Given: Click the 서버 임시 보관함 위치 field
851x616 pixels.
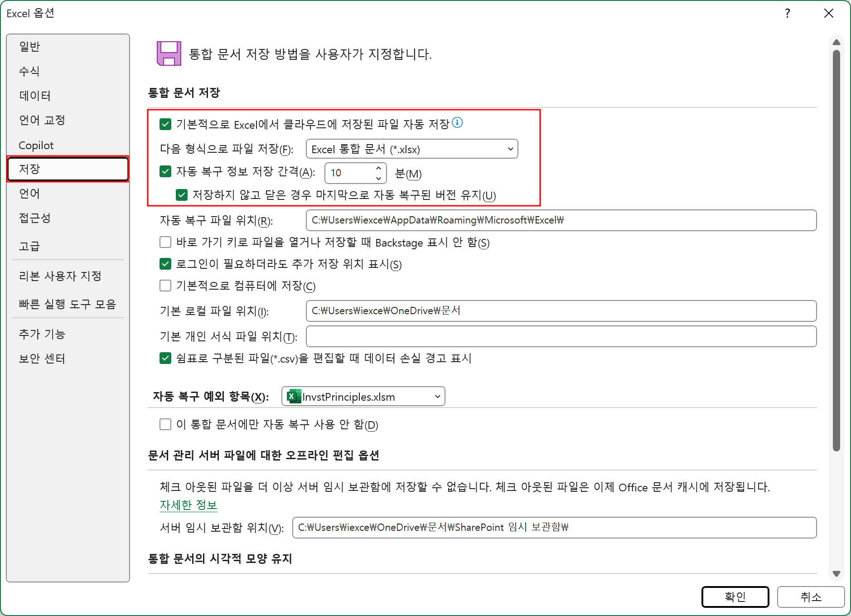Looking at the screenshot, I should 554,528.
